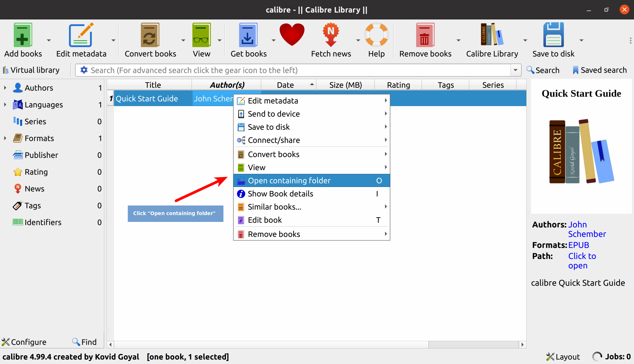Open the EPUB format link
Screen dimensions: 634x364
pyautogui.click(x=579, y=245)
